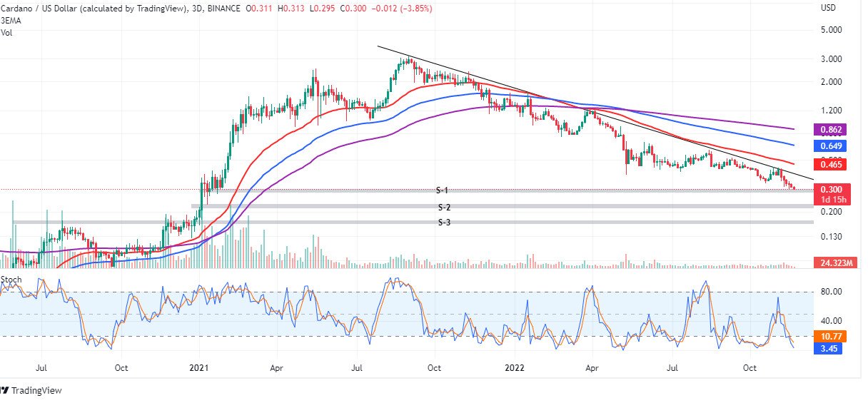The height and width of the screenshot is (403, 868).
Task: Click the 0.200 price axis label
Action: point(830,213)
